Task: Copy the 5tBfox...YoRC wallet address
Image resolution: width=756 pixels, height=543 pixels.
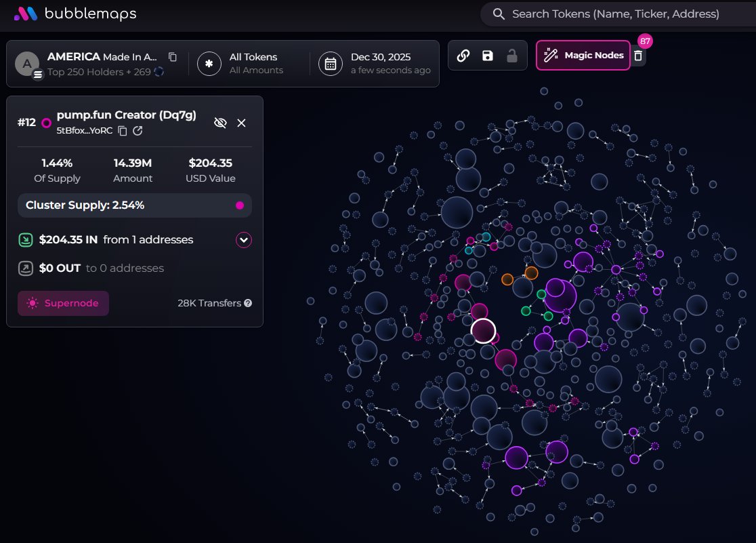Action: point(123,131)
